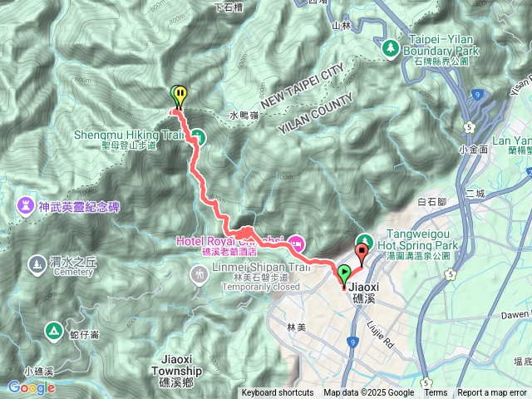Select the Taipei-Yilan Boundary Park tree icon

click(x=391, y=48)
